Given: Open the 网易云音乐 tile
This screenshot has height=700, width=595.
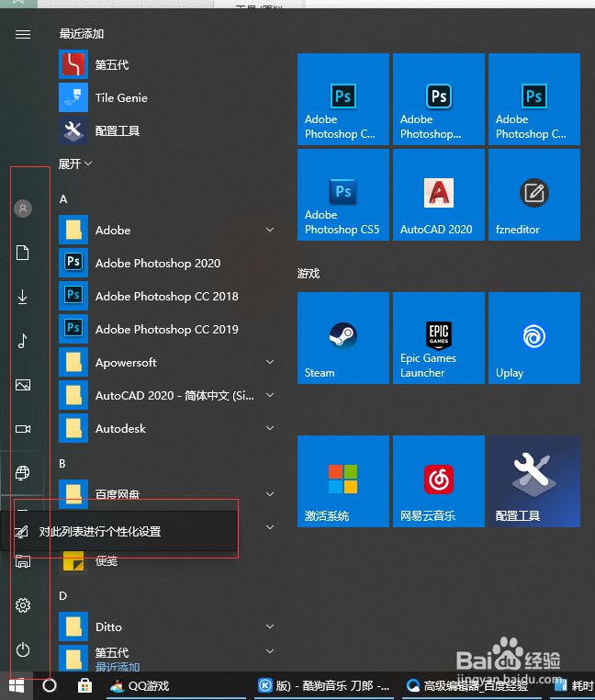Looking at the screenshot, I should pos(439,481).
